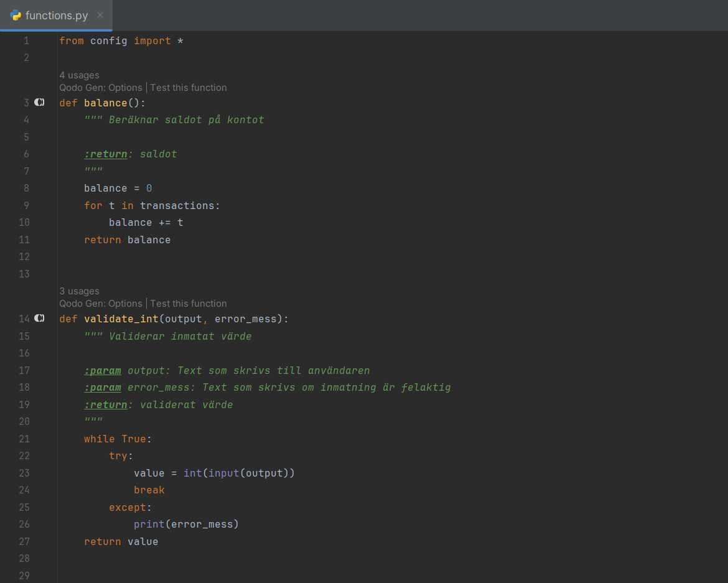
Task: Click the Python file icon on the tab
Action: click(x=16, y=16)
